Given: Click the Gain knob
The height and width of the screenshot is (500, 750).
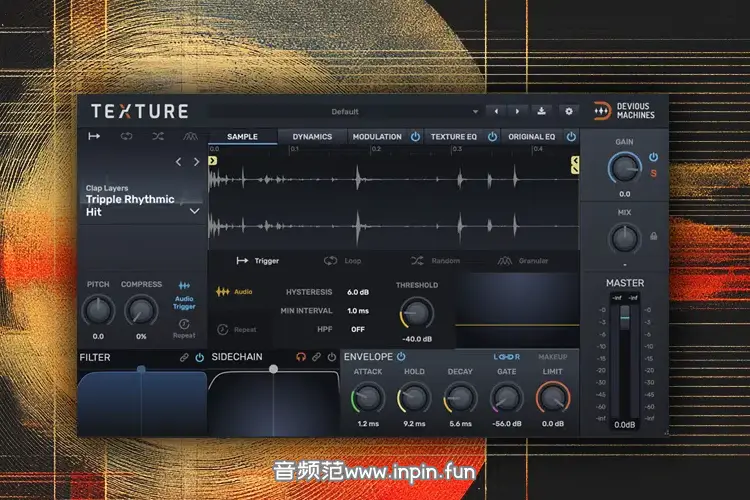Looking at the screenshot, I should [x=625, y=168].
